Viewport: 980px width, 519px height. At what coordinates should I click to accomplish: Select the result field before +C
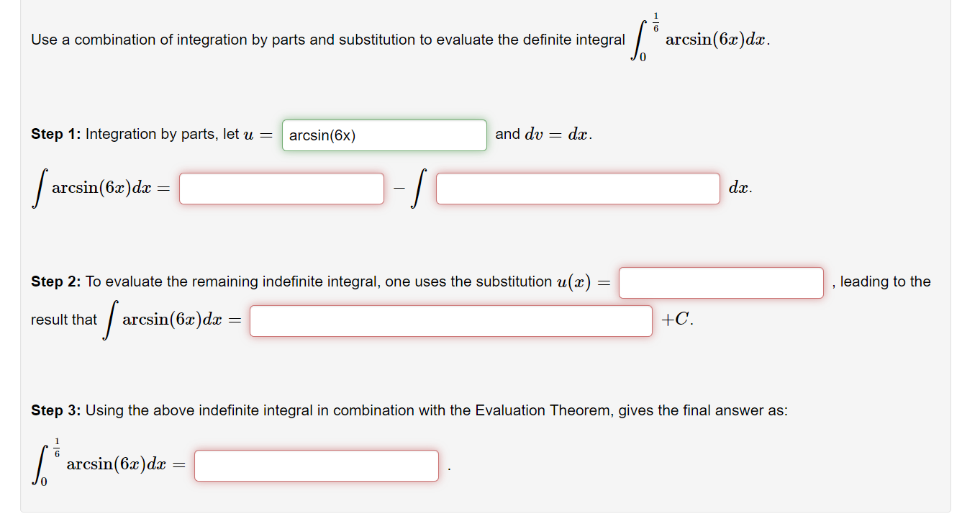pyautogui.click(x=451, y=321)
